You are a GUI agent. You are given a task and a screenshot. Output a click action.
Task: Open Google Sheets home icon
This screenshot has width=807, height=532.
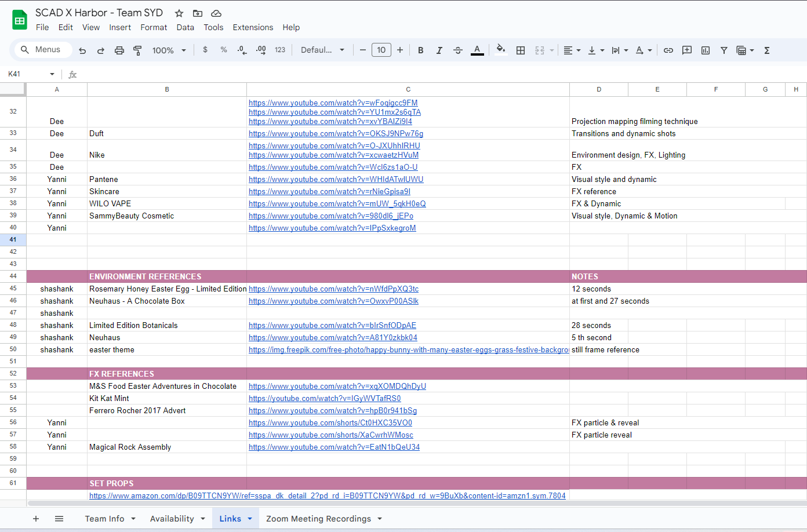[x=20, y=20]
